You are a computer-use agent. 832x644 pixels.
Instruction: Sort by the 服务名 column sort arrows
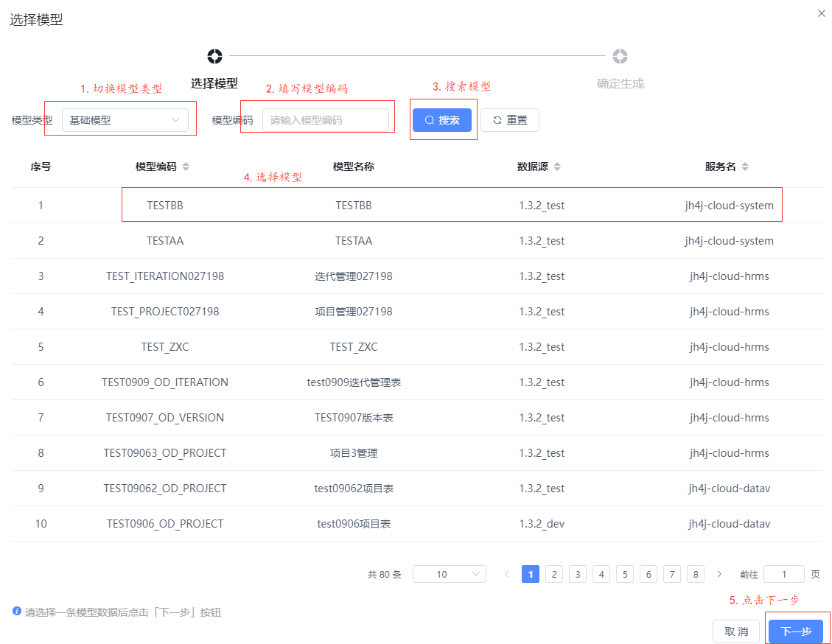[745, 167]
